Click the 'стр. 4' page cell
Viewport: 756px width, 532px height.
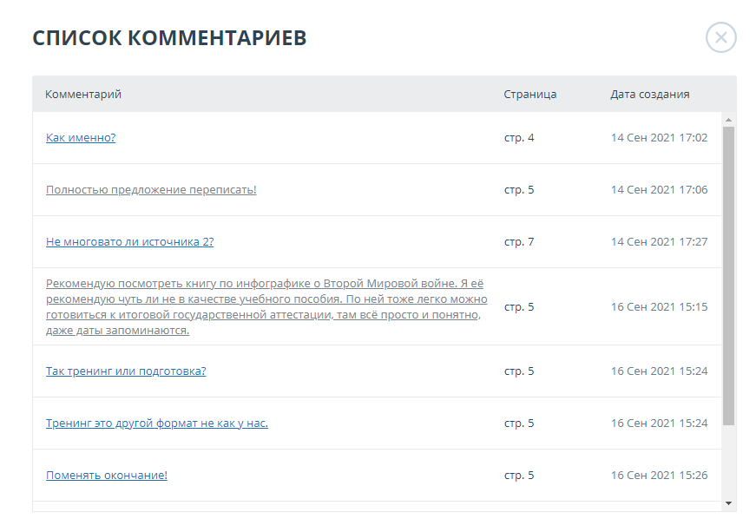pos(519,138)
